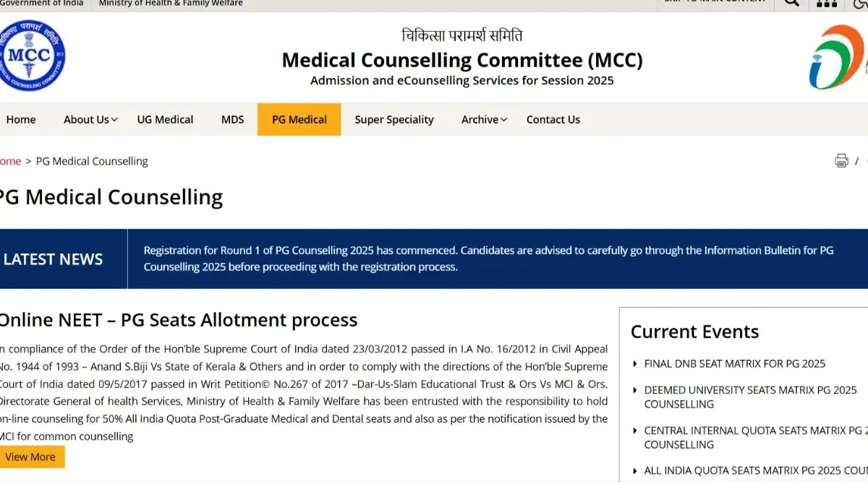Select the PG Medical tab
868x482 pixels.
[x=299, y=120]
